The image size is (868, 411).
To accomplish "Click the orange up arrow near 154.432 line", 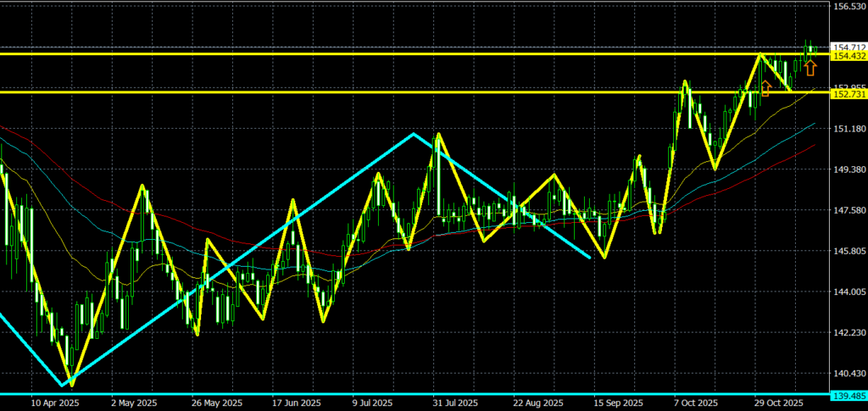I will pos(810,68).
